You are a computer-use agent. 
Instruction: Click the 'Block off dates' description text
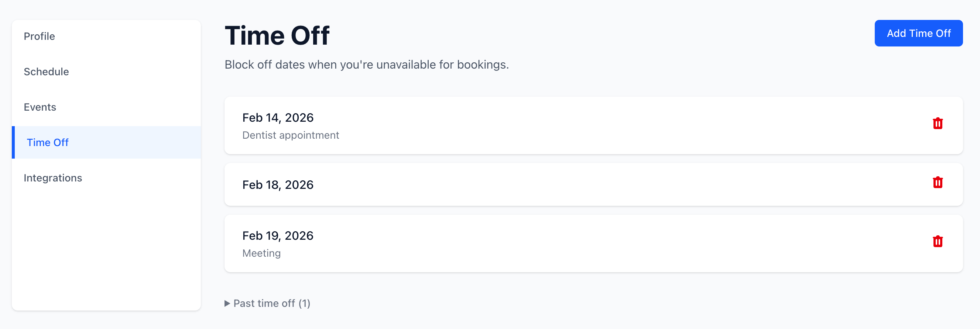366,65
